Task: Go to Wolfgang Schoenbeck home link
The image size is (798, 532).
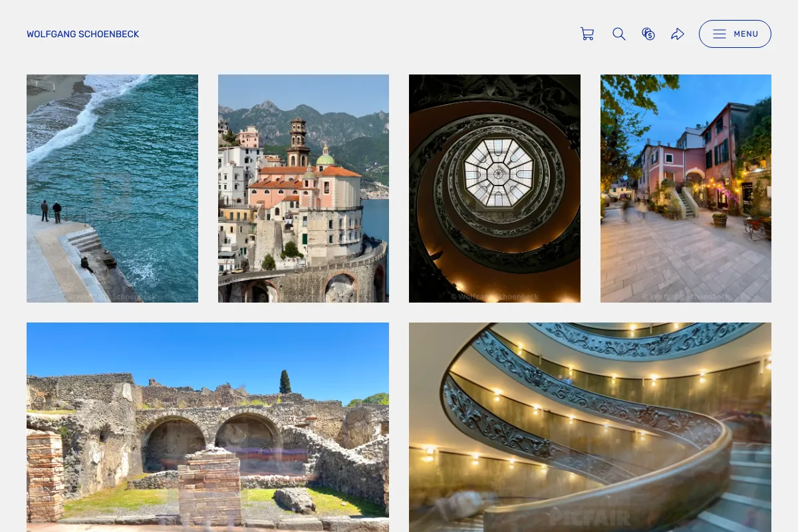Action: click(x=83, y=34)
